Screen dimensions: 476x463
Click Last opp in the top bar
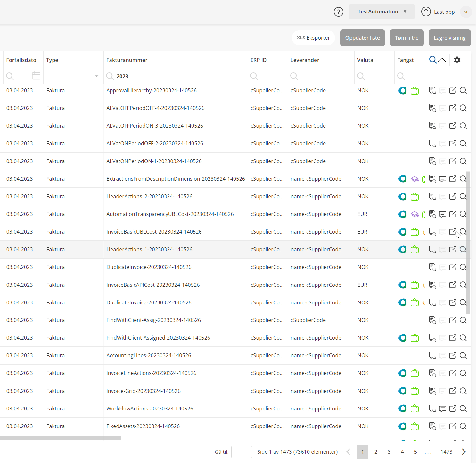click(x=444, y=12)
